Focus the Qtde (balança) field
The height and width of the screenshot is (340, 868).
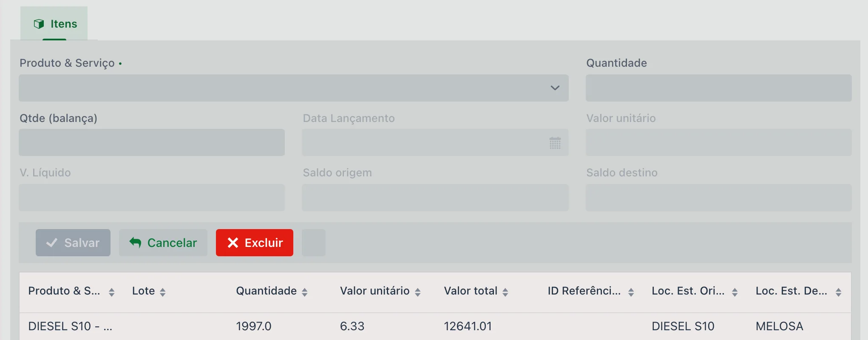coord(152,142)
